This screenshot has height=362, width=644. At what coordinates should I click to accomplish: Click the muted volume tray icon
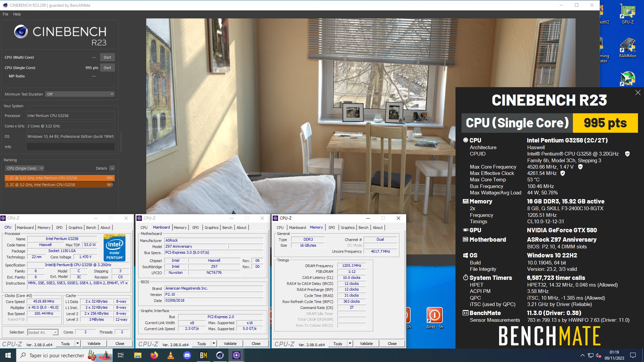point(598,355)
